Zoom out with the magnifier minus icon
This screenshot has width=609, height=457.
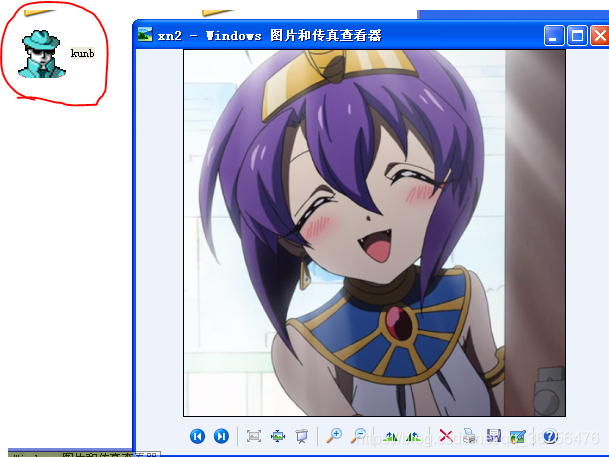pos(358,435)
